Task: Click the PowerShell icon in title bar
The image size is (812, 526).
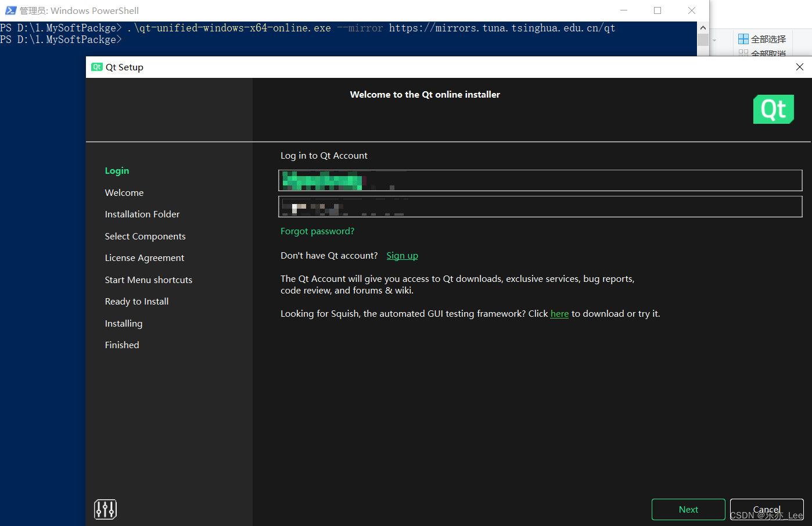Action: 10,10
